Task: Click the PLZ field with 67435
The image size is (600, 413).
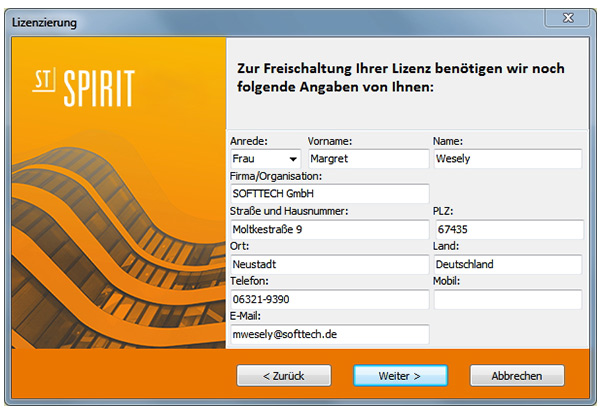Action: (x=509, y=229)
